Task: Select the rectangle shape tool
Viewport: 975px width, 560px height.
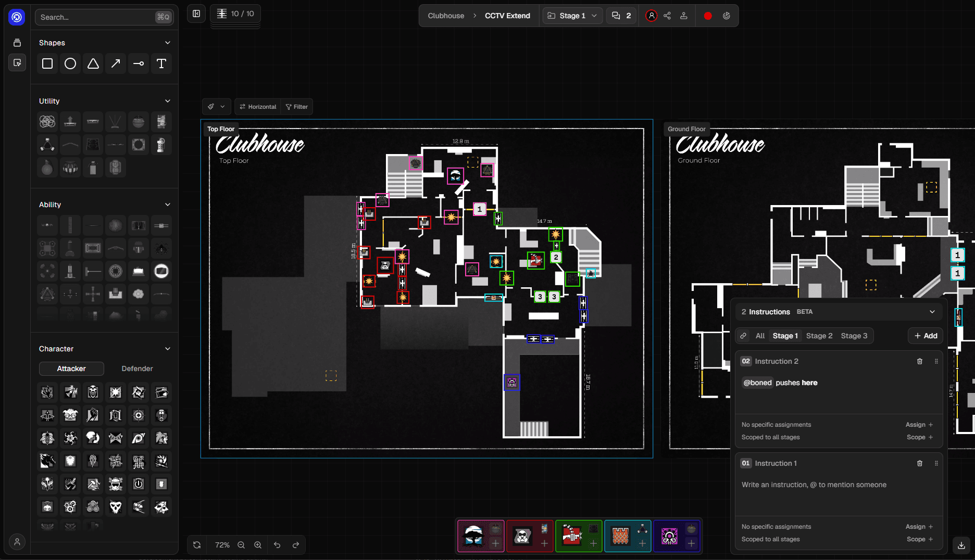Action: (47, 63)
